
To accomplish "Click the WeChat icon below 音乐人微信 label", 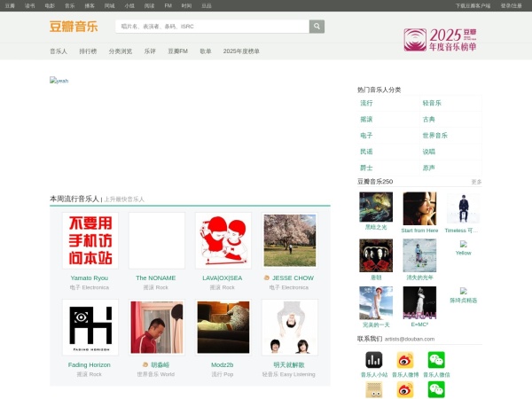I will coord(436,389).
